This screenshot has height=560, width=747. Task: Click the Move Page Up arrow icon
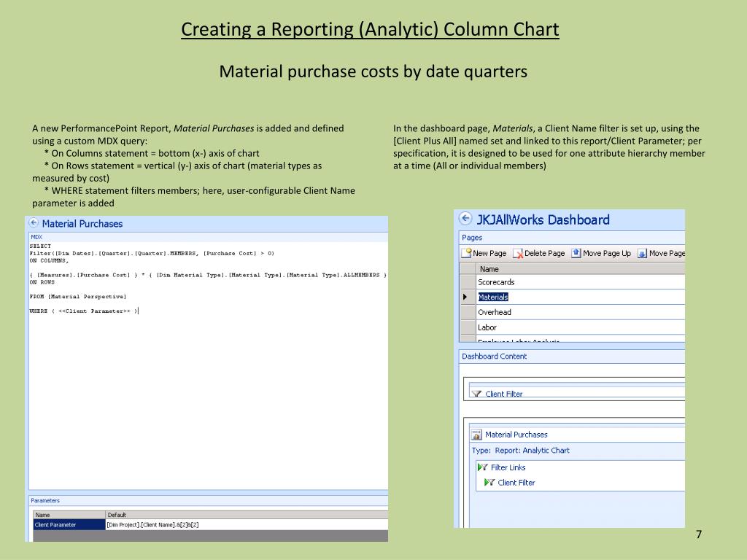(x=576, y=253)
